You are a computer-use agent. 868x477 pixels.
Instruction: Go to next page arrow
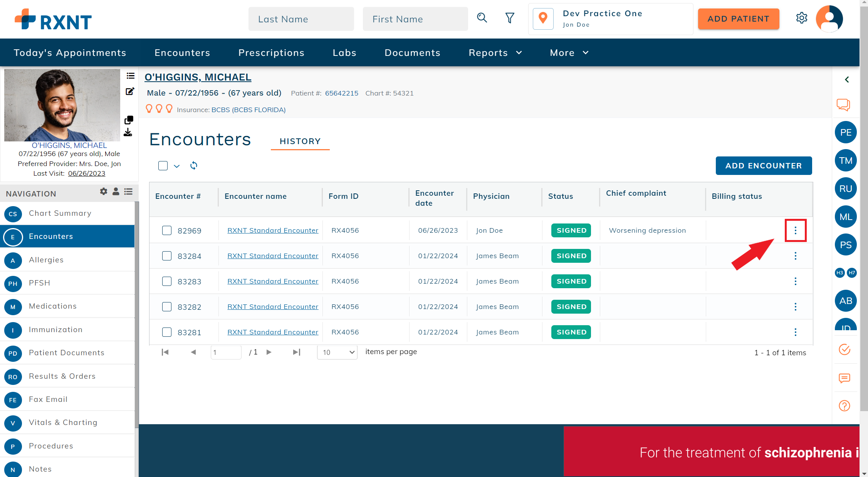click(269, 352)
